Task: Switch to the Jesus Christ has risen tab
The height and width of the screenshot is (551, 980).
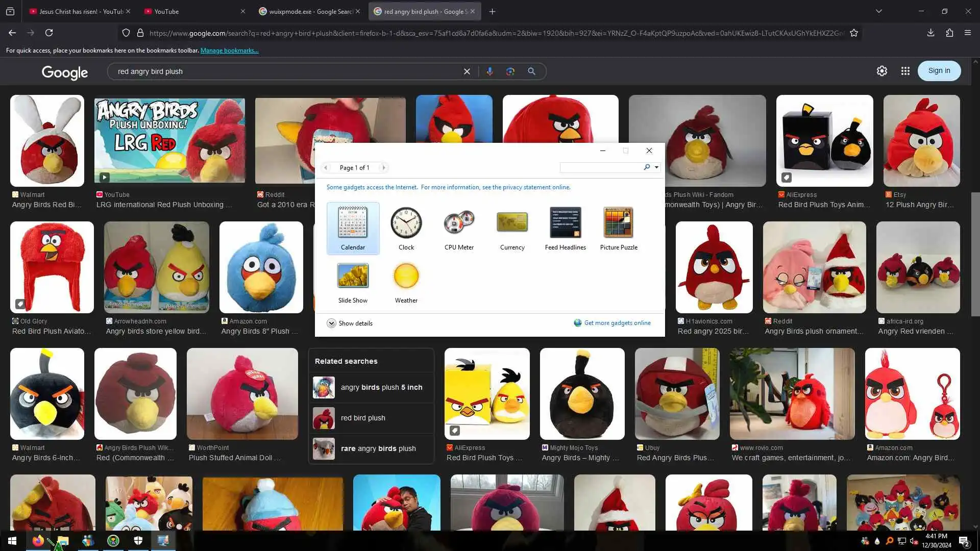Action: 77,11
